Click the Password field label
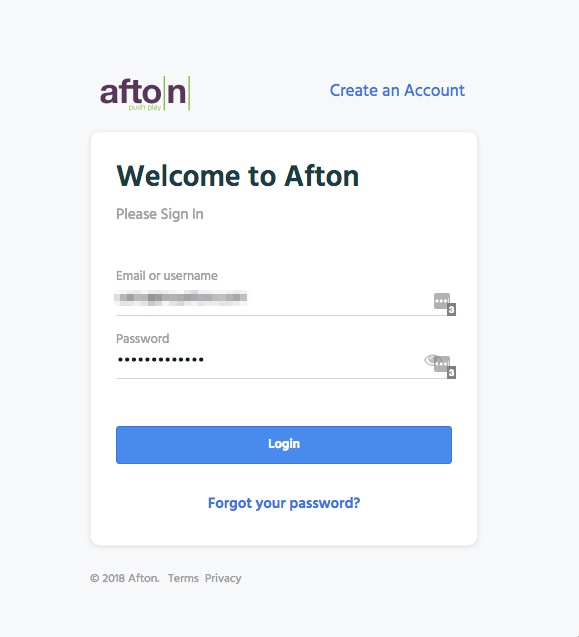 pyautogui.click(x=143, y=338)
